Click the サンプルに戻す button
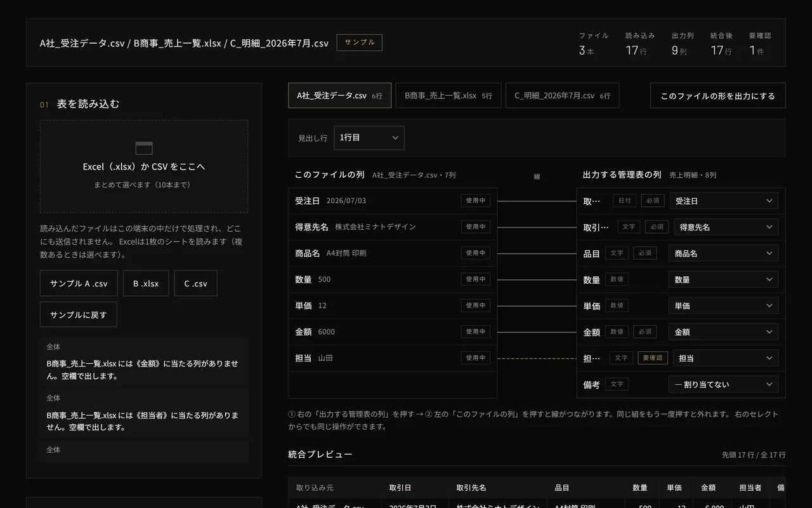The image size is (812, 508). (79, 314)
